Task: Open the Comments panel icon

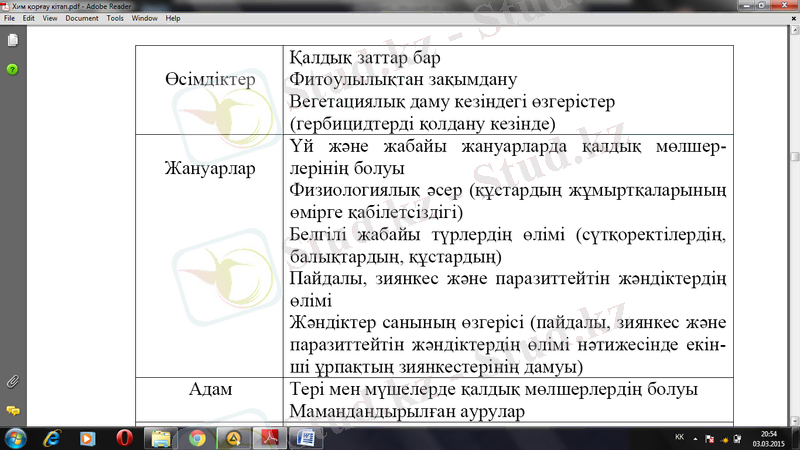Action: pyautogui.click(x=13, y=410)
